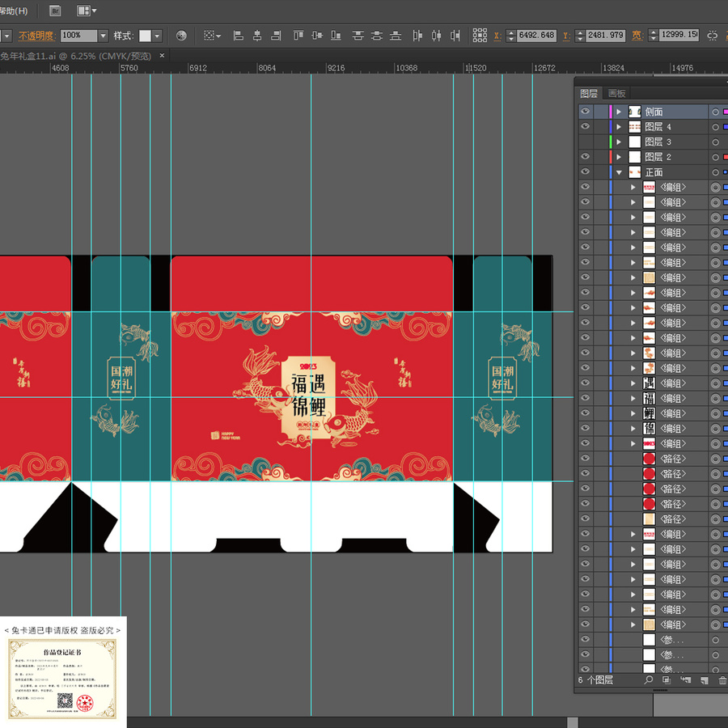Click target circle for 侧面 layer

click(716, 112)
